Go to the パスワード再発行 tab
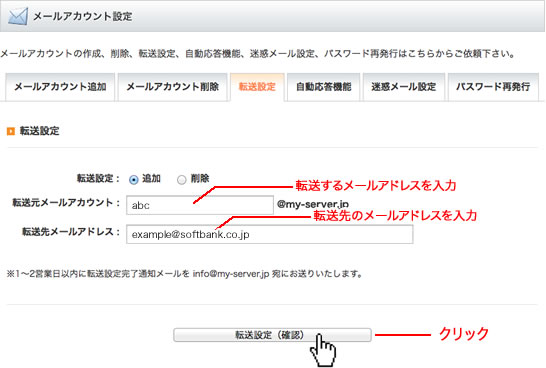Viewport: 546px width, 368px height. coord(493,87)
